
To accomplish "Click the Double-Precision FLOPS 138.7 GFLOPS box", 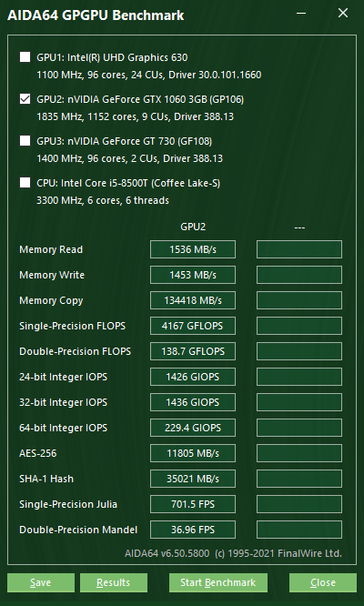I will pyautogui.click(x=193, y=351).
